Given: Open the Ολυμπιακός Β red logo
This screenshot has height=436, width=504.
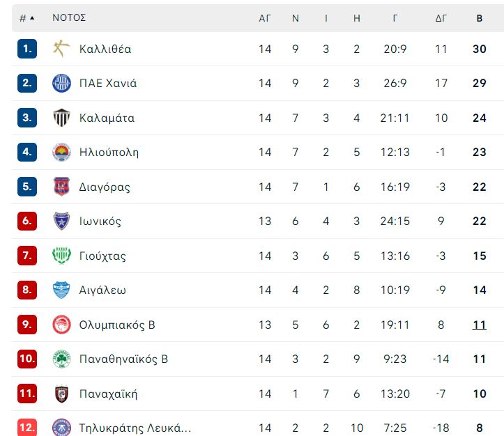Looking at the screenshot, I should click(61, 325).
